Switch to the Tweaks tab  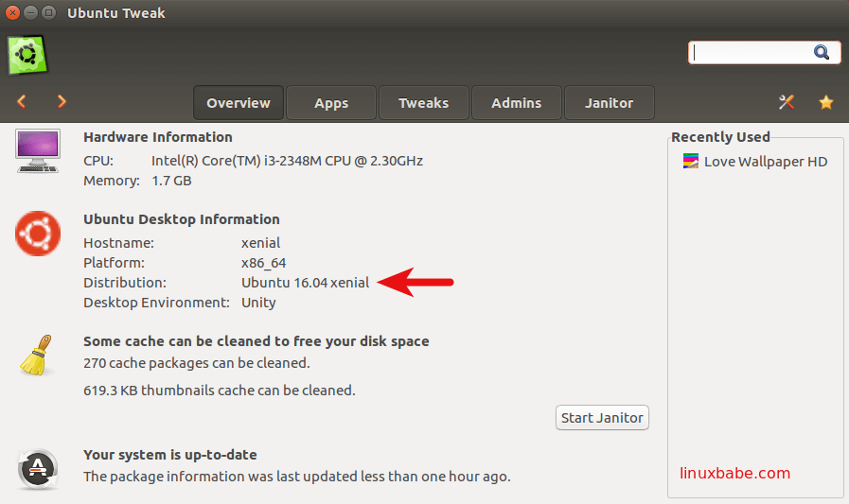[x=423, y=103]
